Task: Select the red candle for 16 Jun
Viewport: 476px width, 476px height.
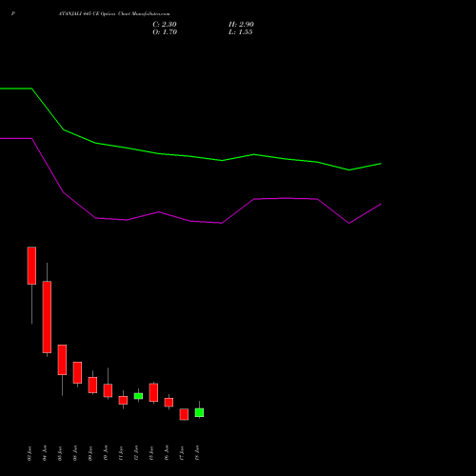Action: [169, 403]
